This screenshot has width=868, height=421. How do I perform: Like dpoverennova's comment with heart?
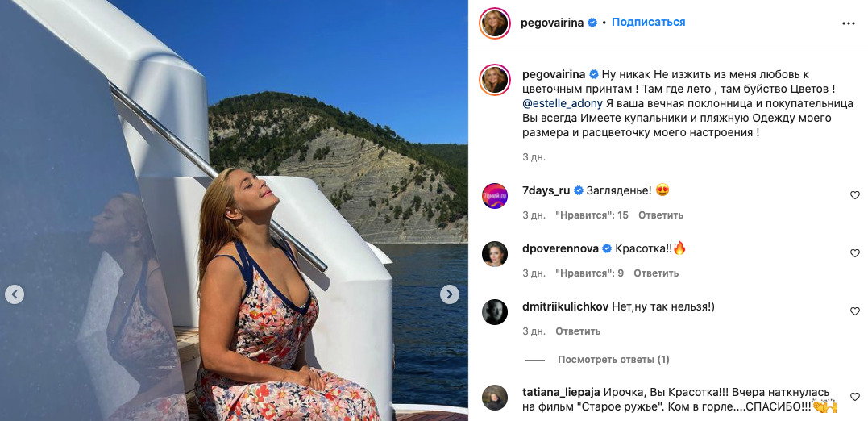[855, 253]
